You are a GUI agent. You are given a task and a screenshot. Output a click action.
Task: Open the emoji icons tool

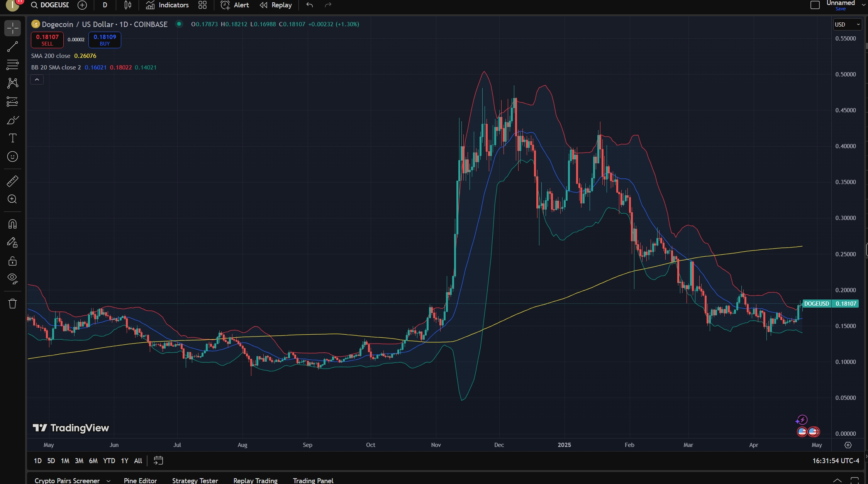(12, 157)
